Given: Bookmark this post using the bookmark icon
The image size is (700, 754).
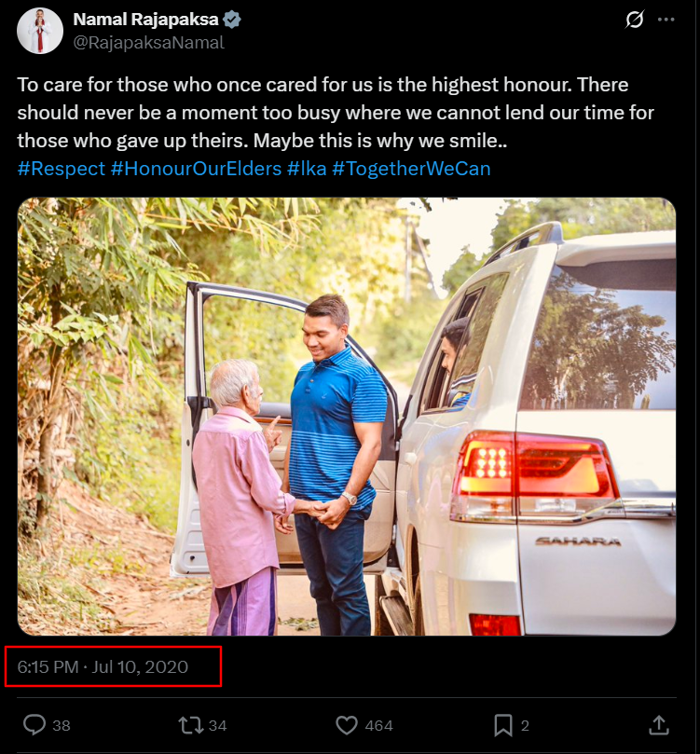Looking at the screenshot, I should tap(502, 724).
